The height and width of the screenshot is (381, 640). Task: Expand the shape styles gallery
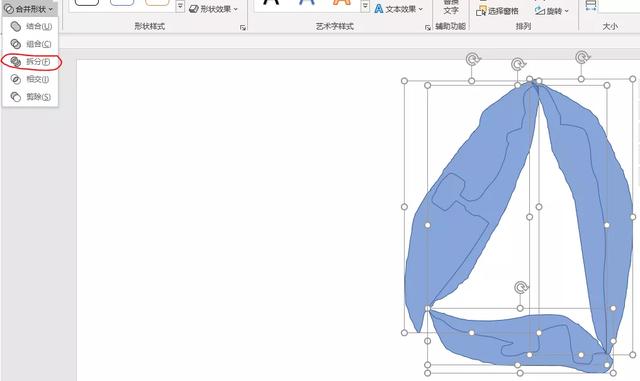[180, 6]
